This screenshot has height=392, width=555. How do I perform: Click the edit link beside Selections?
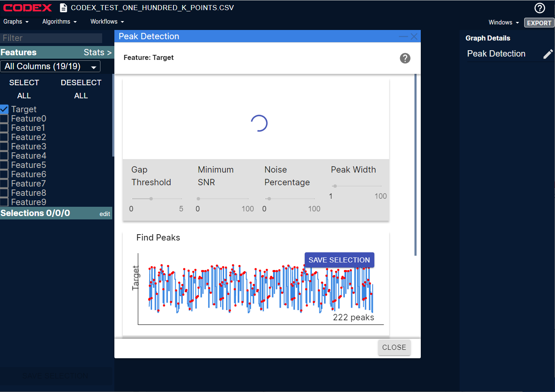pyautogui.click(x=105, y=214)
